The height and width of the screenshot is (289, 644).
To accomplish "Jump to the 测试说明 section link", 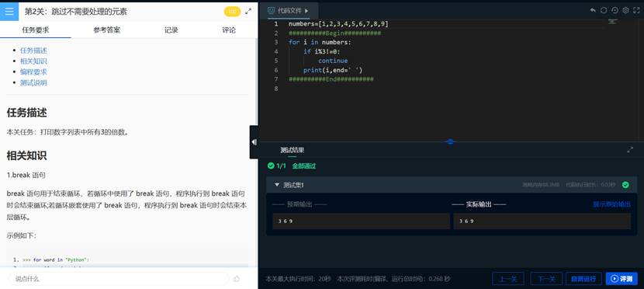I will 33,82.
